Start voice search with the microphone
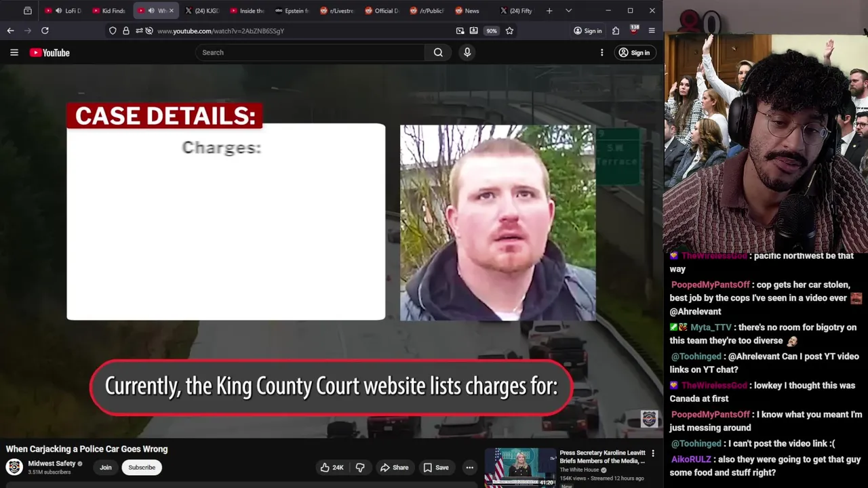Screen dimensions: 868x488 pyautogui.click(x=467, y=52)
